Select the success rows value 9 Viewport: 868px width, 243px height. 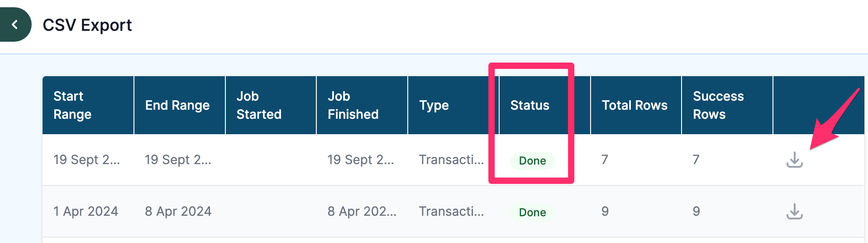696,211
